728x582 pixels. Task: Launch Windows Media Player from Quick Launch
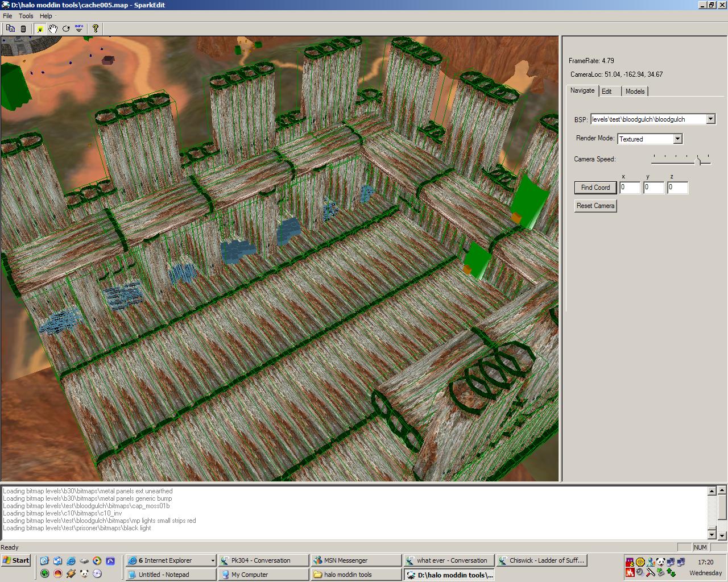tap(97, 560)
